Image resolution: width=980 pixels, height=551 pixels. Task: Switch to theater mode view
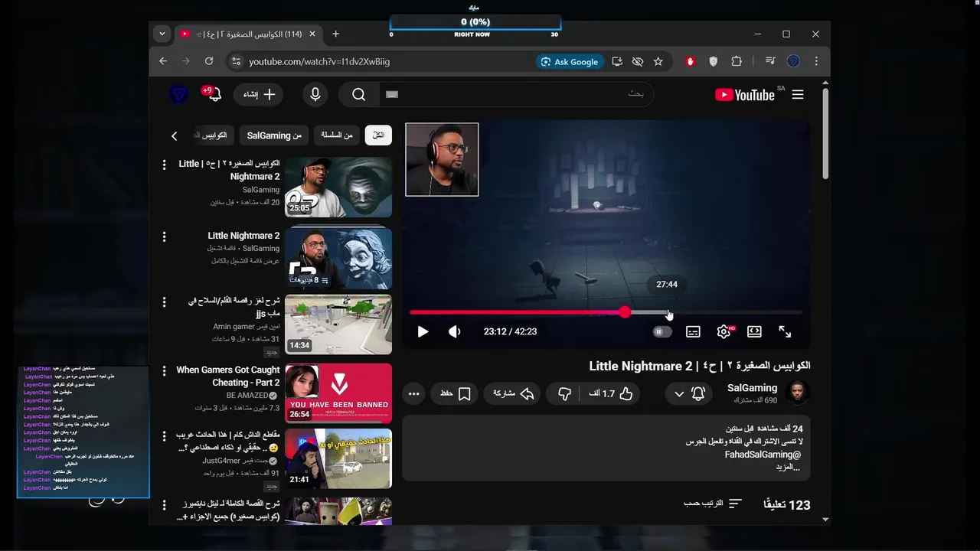754,331
